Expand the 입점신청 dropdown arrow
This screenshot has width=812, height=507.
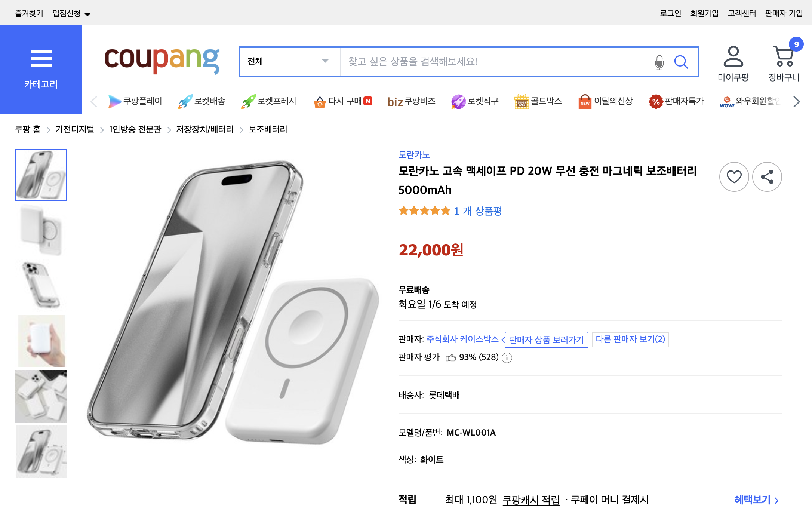[x=87, y=13]
